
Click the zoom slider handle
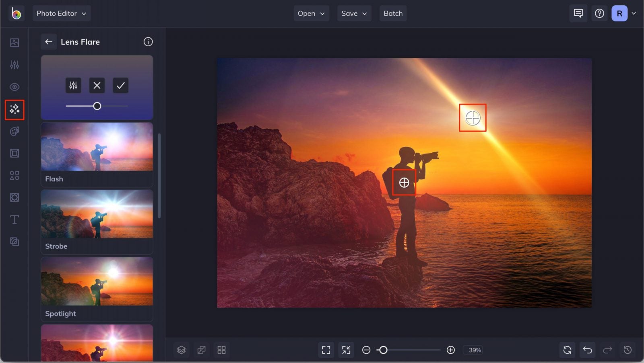pos(383,350)
